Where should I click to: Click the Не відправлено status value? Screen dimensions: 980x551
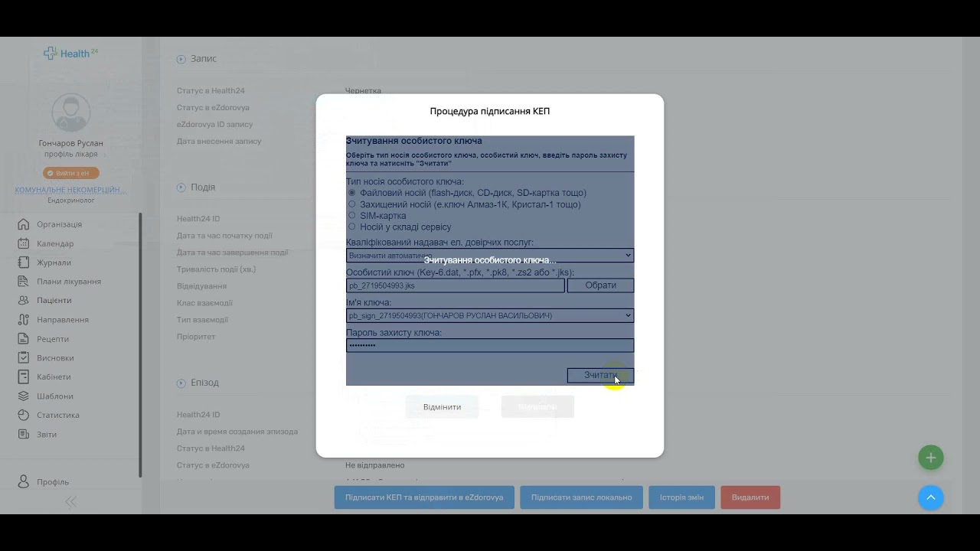375,465
